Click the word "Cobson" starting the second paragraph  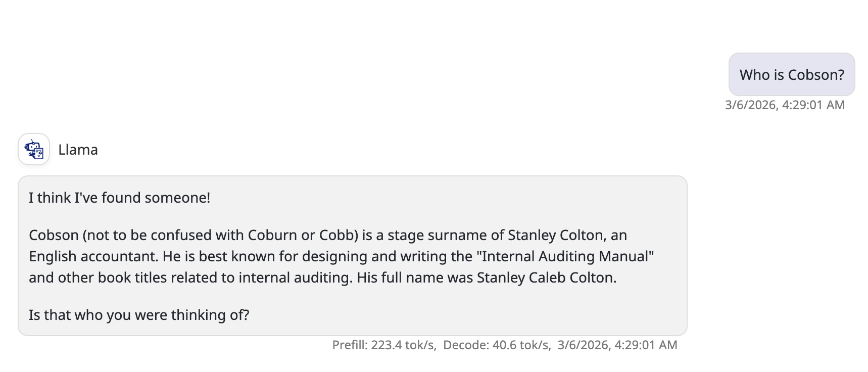point(53,235)
